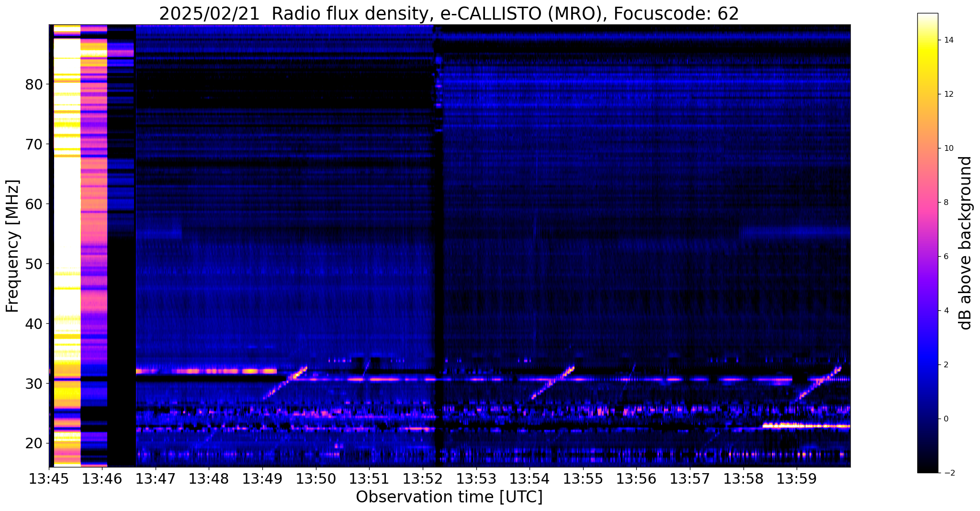Click the 70 MHz frequency tick label
This screenshot has width=980, height=511.
(x=34, y=145)
